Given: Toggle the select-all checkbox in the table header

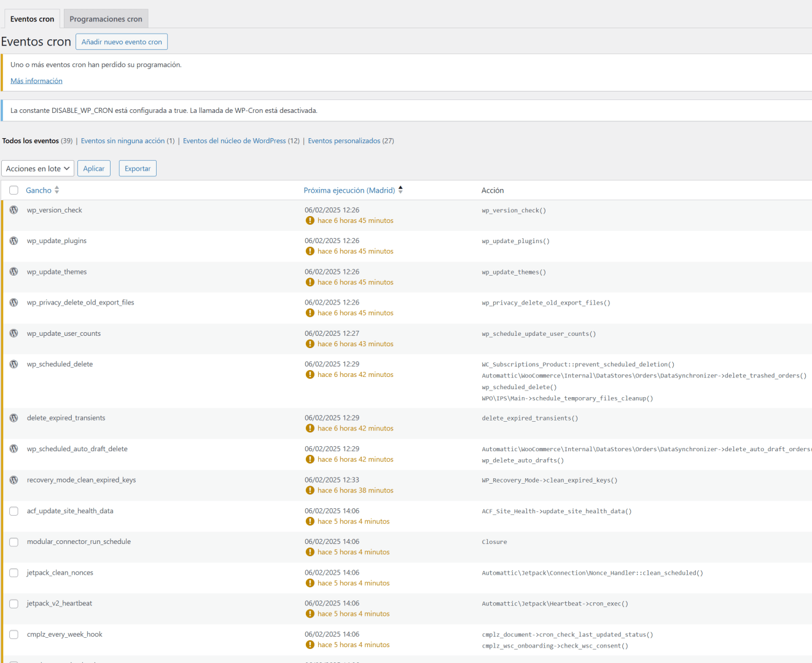Looking at the screenshot, I should tap(14, 190).
